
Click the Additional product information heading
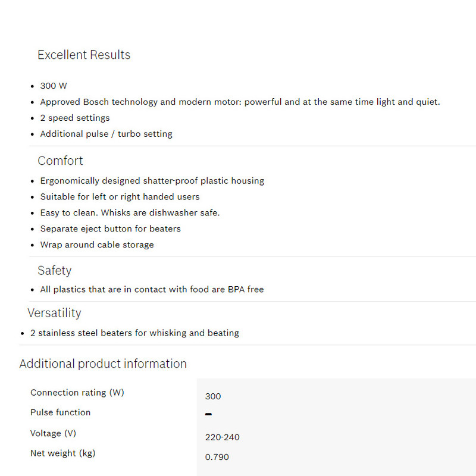(103, 364)
